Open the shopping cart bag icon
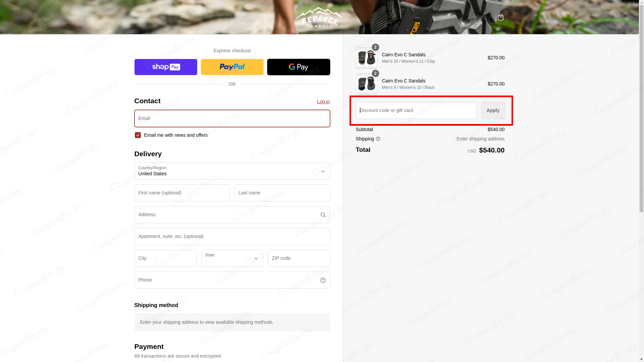Screen dimensions: 644x362 pos(500,17)
